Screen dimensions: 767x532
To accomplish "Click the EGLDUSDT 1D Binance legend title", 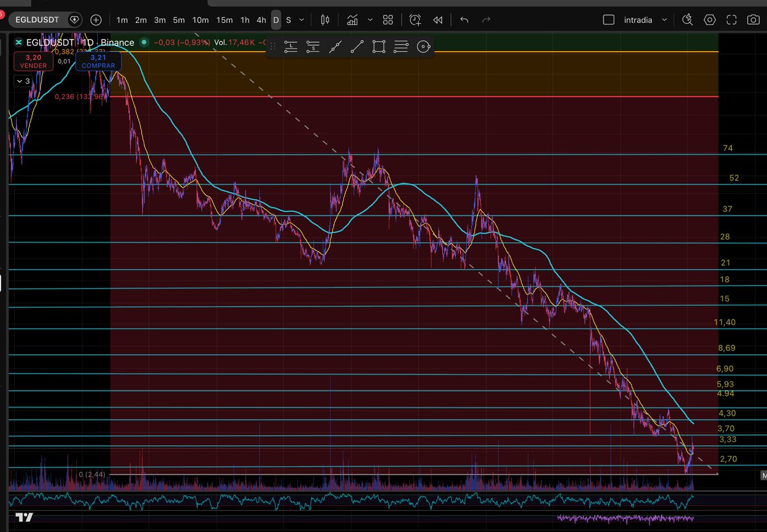I will point(81,43).
